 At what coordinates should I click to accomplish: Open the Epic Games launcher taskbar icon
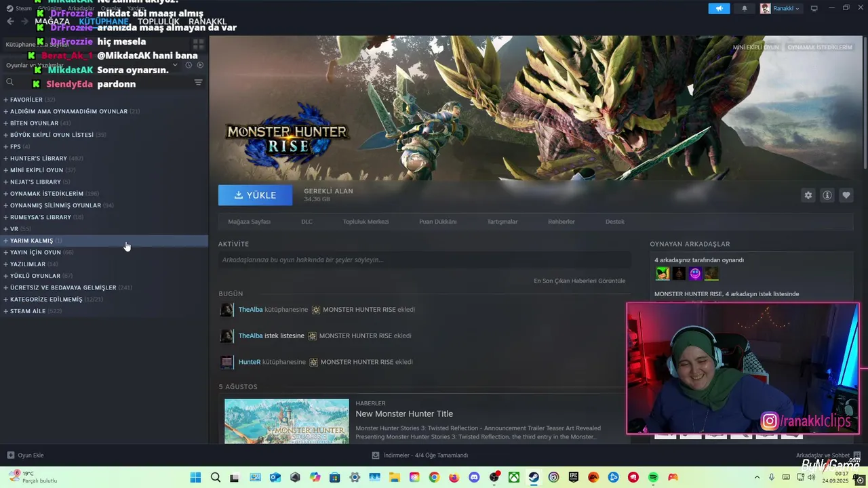(574, 477)
